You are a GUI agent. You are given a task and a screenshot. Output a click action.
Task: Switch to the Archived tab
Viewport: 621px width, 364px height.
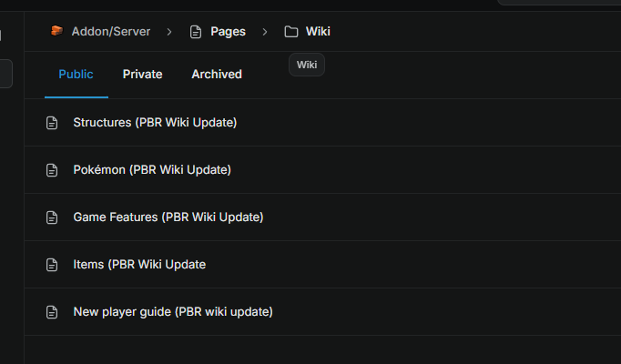click(x=217, y=74)
